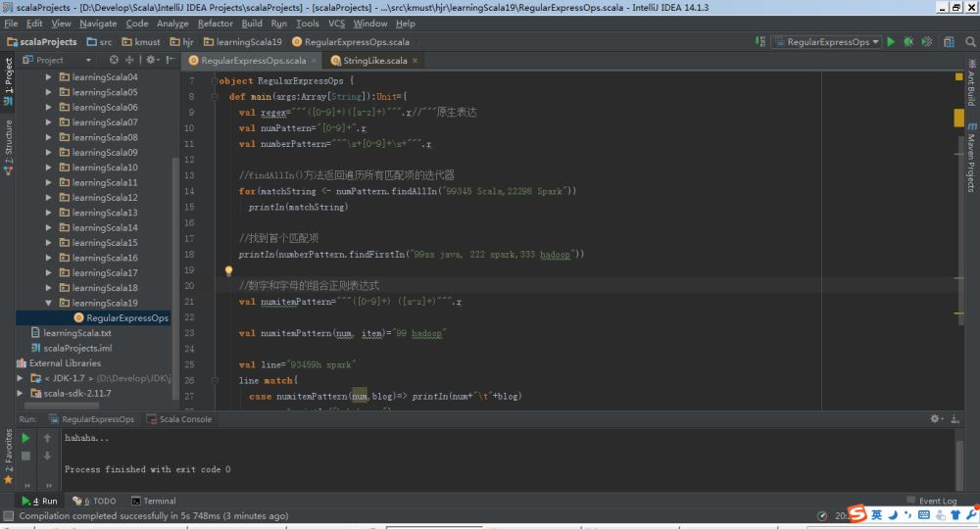
Task: Click the Search Everywhere magnifier icon
Action: point(969,42)
